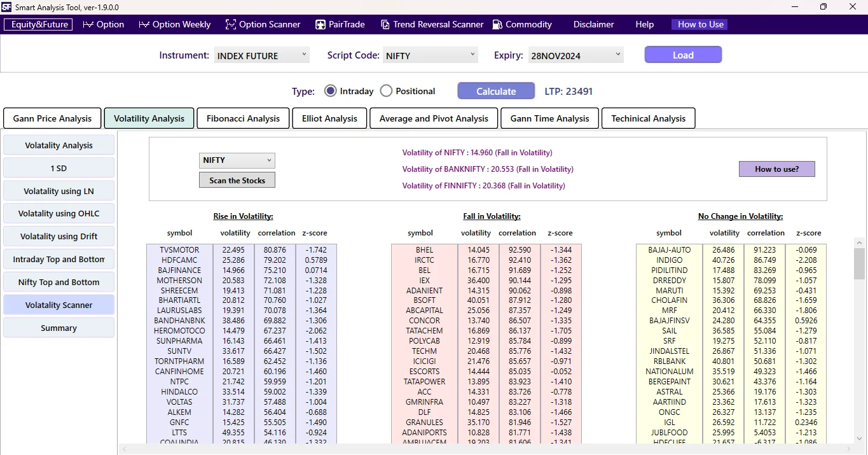Click the Option Weekly menu item
The height and width of the screenshot is (455, 868).
(180, 24)
